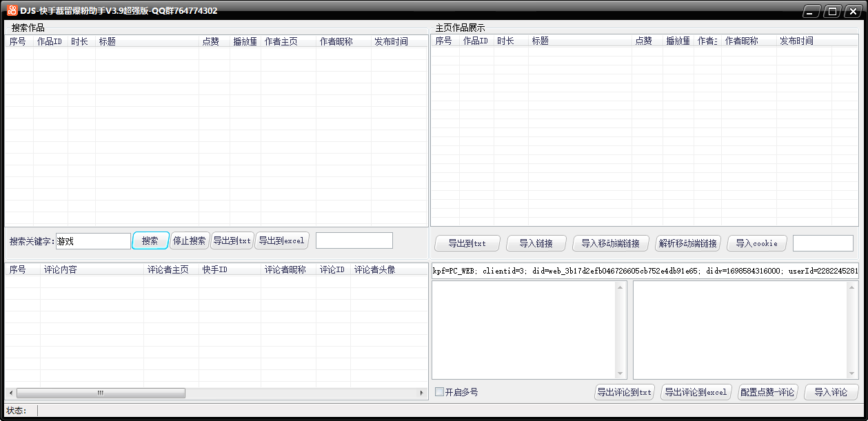868x421 pixels.
Task: Click the 搜索 search button
Action: pyautogui.click(x=150, y=241)
